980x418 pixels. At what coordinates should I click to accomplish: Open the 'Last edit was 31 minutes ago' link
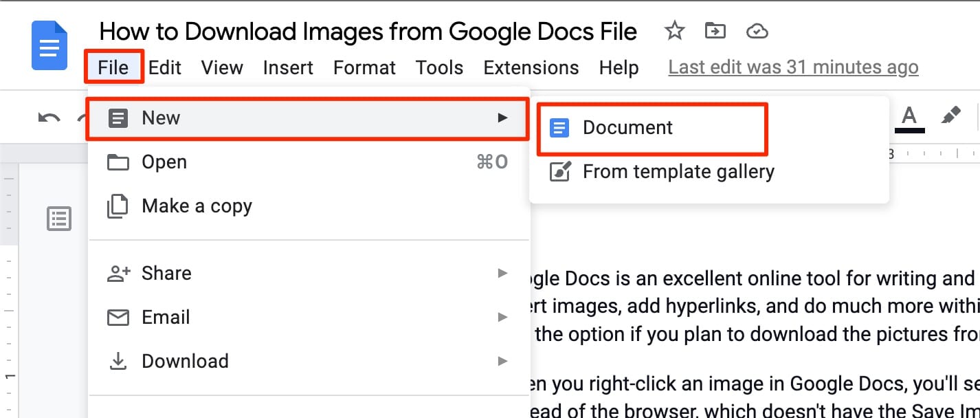pyautogui.click(x=793, y=67)
